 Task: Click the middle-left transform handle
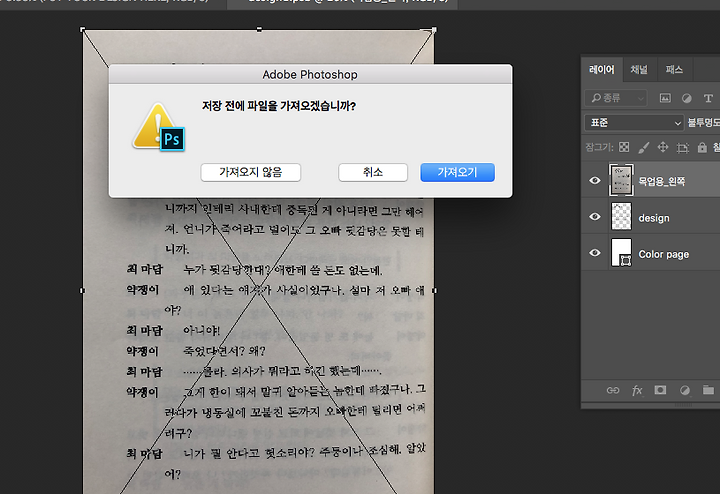tap(83, 291)
